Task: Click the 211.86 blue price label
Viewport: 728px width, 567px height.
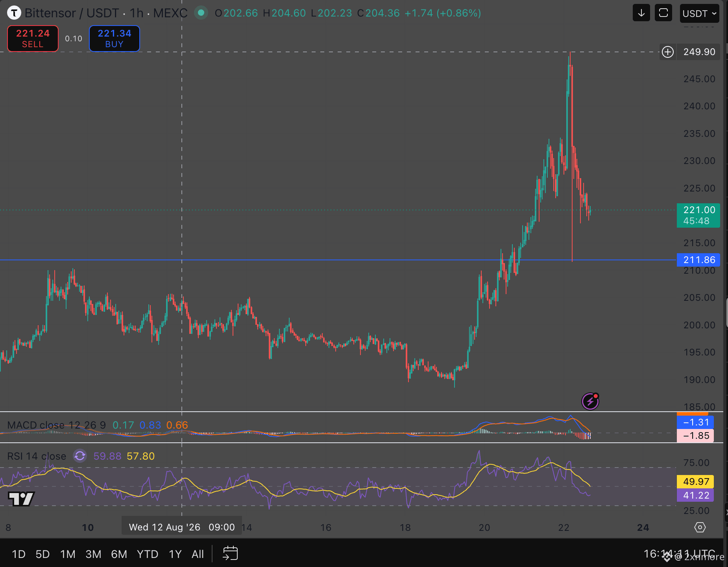Action: point(698,260)
